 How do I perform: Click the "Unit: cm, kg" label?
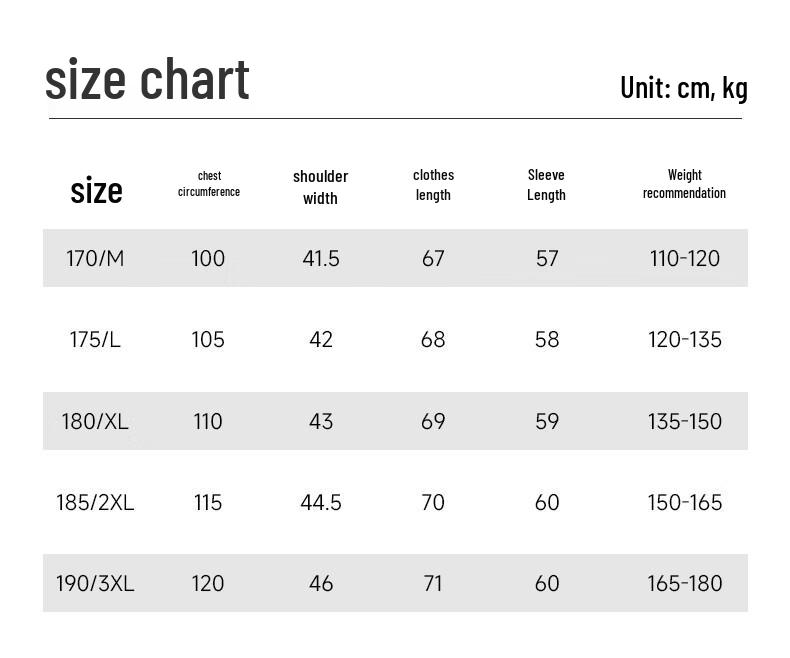(683, 88)
